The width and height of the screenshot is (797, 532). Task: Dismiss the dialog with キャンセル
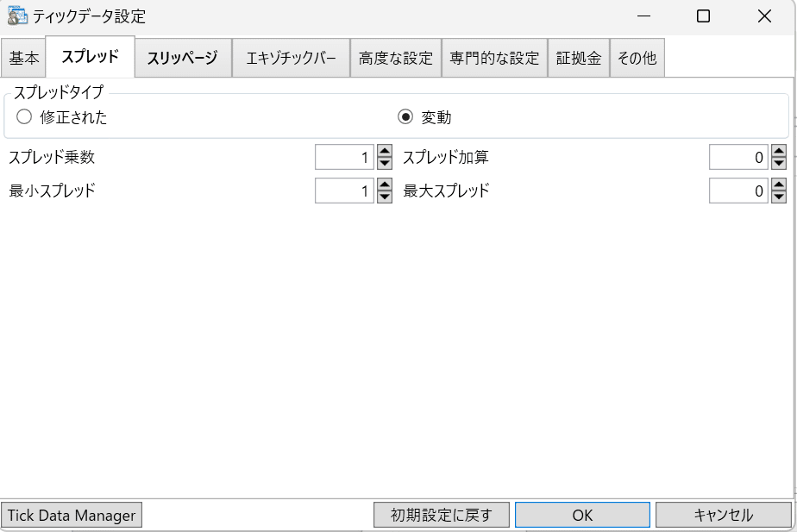pos(723,514)
